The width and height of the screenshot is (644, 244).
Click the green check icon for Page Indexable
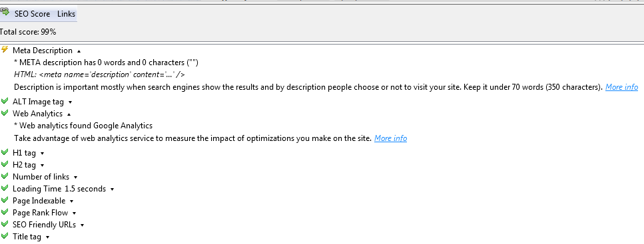(5, 199)
